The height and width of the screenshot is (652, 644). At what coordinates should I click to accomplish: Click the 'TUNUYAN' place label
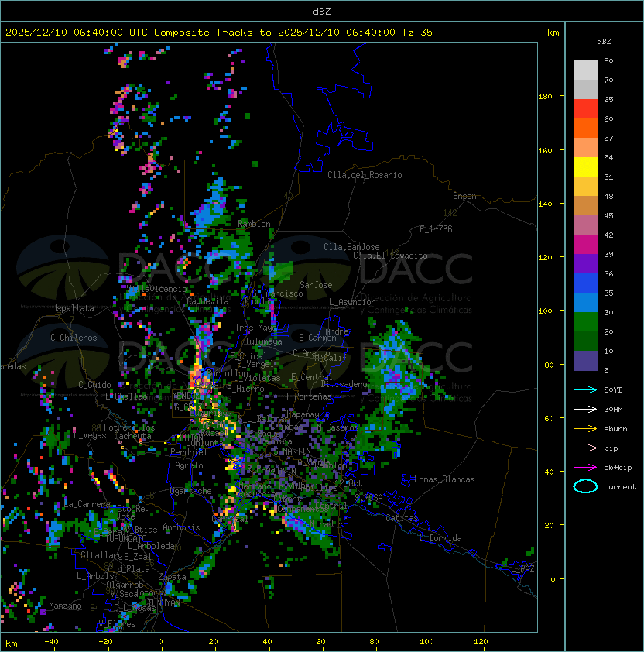(164, 602)
